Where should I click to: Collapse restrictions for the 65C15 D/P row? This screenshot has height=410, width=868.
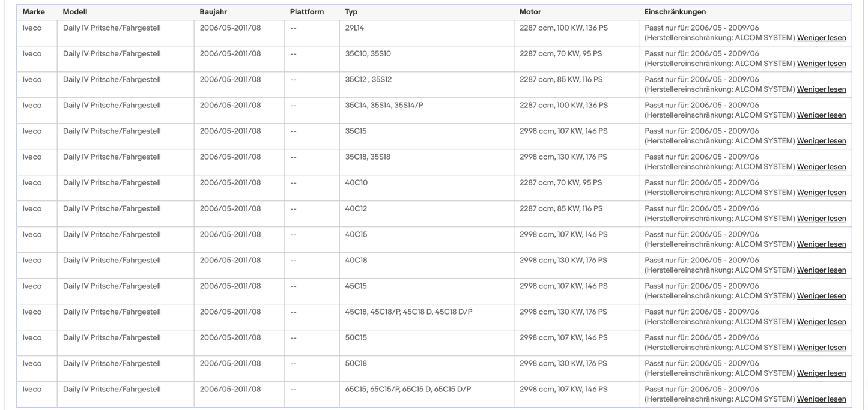821,399
